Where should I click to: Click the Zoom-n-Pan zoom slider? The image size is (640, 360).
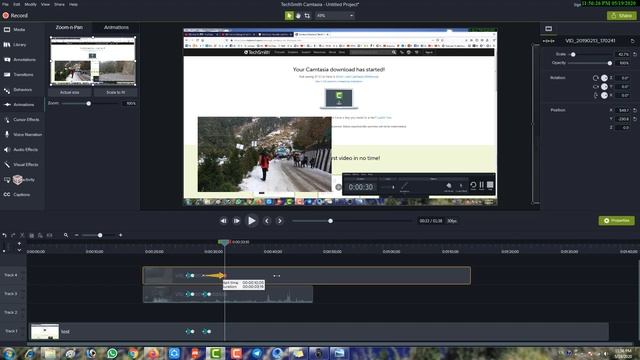[89, 104]
